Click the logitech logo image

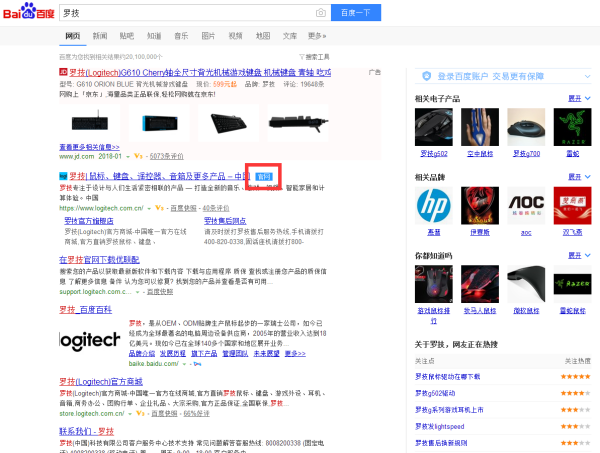(x=90, y=341)
